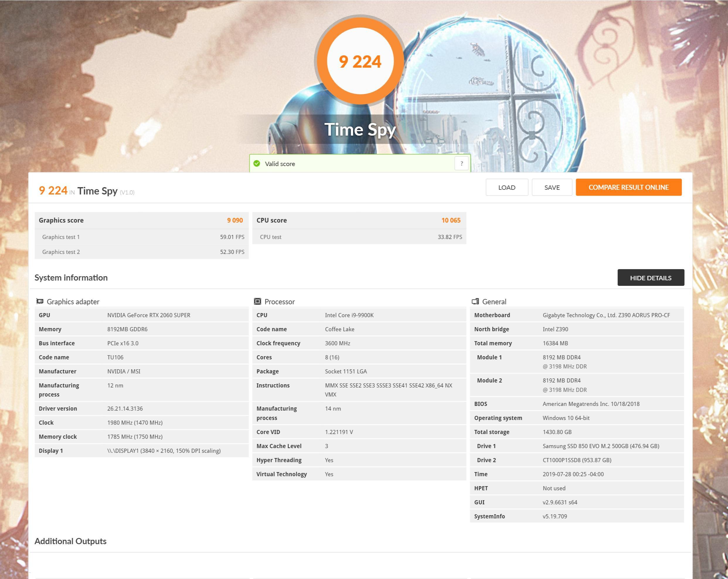Click the Hyper Threading Yes value
Screen dimensions: 728x579
tap(329, 460)
